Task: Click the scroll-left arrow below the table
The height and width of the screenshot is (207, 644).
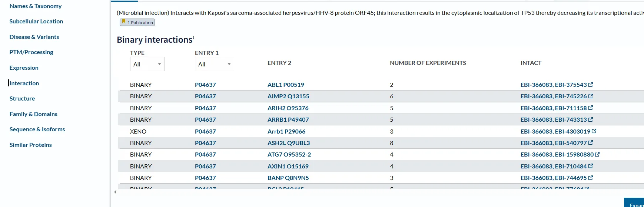Action: tap(115, 192)
